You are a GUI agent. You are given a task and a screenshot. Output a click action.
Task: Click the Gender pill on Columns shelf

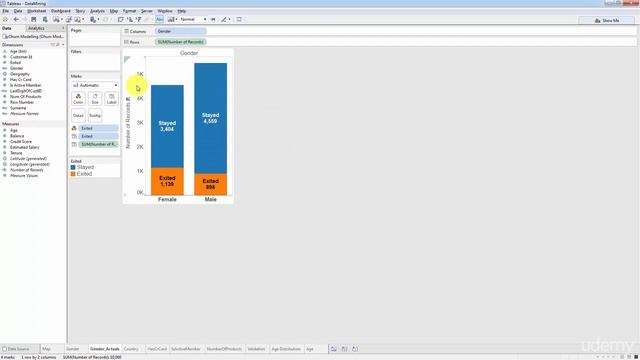(180, 31)
